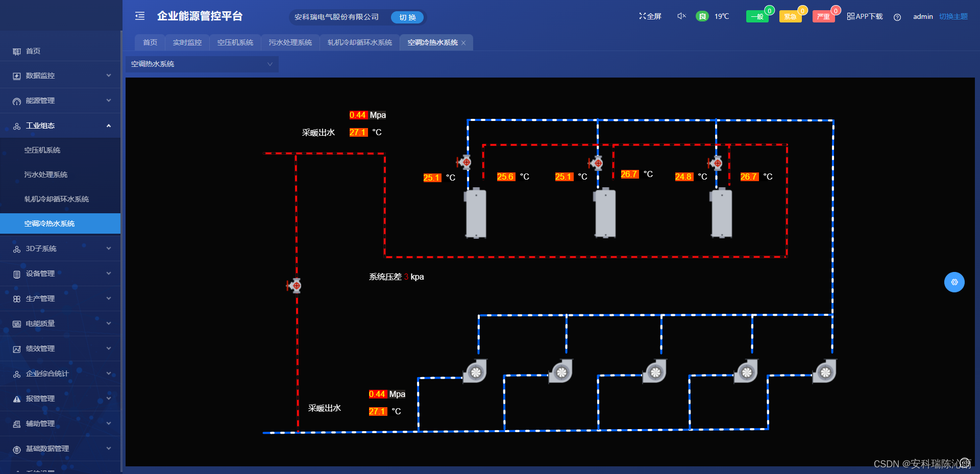Screen dimensions: 980x474
Task: Open the 紧急 yellow alarm badge
Action: (x=790, y=17)
